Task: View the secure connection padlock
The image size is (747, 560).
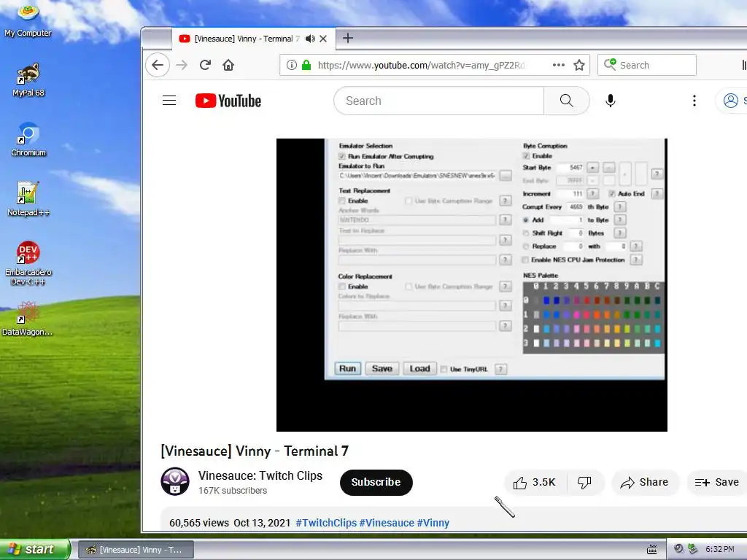Action: 306,65
